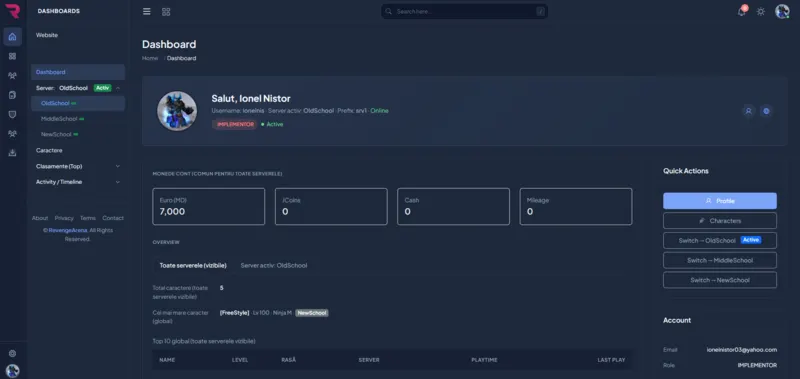The width and height of the screenshot is (800, 379).
Task: Click the RASĂ column header
Action: (x=288, y=360)
